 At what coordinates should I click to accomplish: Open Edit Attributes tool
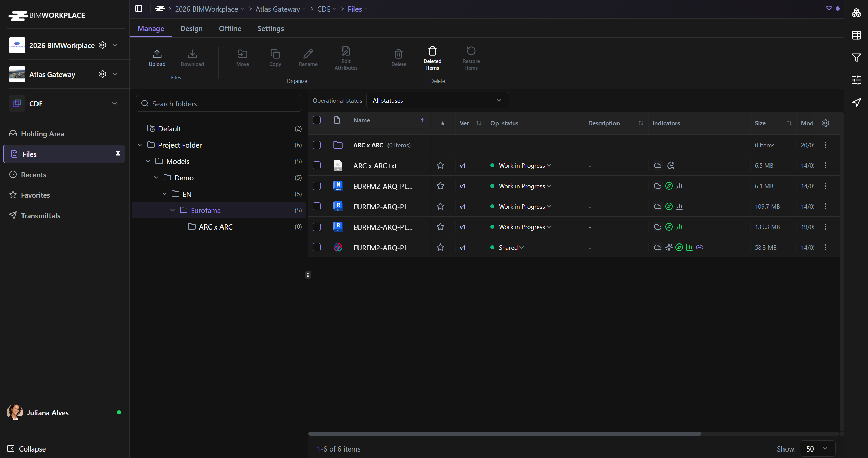point(346,58)
